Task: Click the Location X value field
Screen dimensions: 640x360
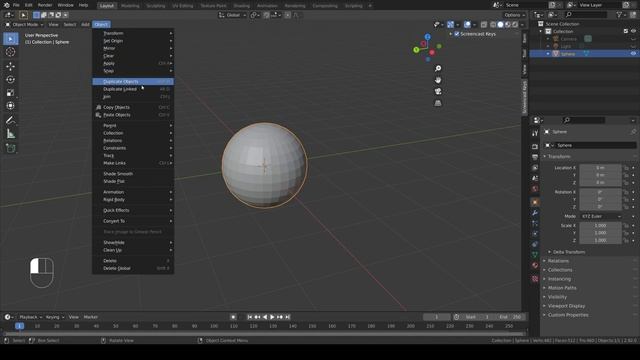Action: pyautogui.click(x=600, y=168)
